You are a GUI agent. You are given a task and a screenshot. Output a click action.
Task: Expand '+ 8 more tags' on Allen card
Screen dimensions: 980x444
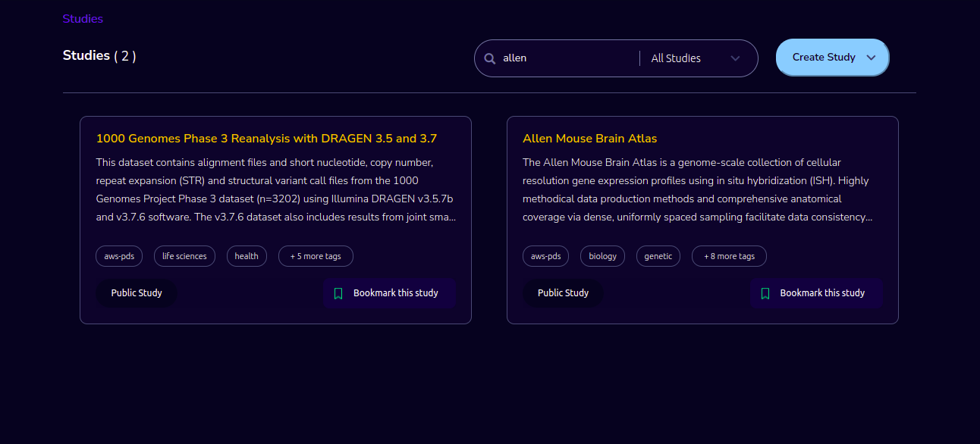coord(729,256)
